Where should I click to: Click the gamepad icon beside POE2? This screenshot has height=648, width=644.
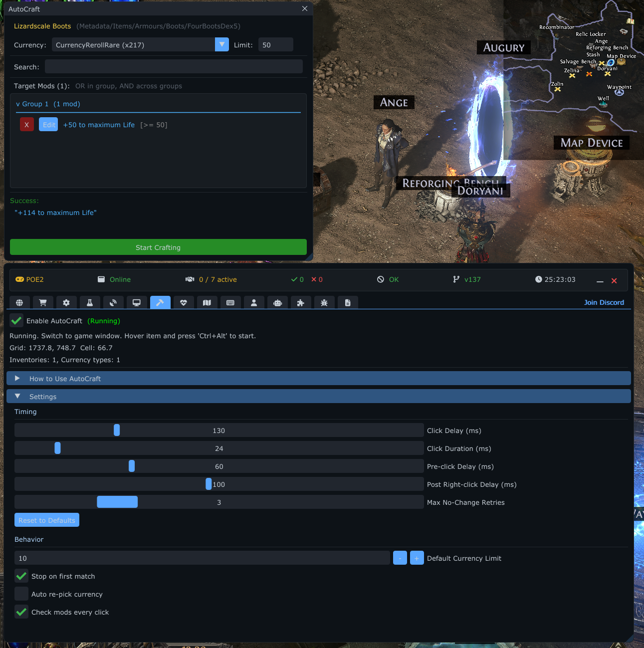click(19, 279)
